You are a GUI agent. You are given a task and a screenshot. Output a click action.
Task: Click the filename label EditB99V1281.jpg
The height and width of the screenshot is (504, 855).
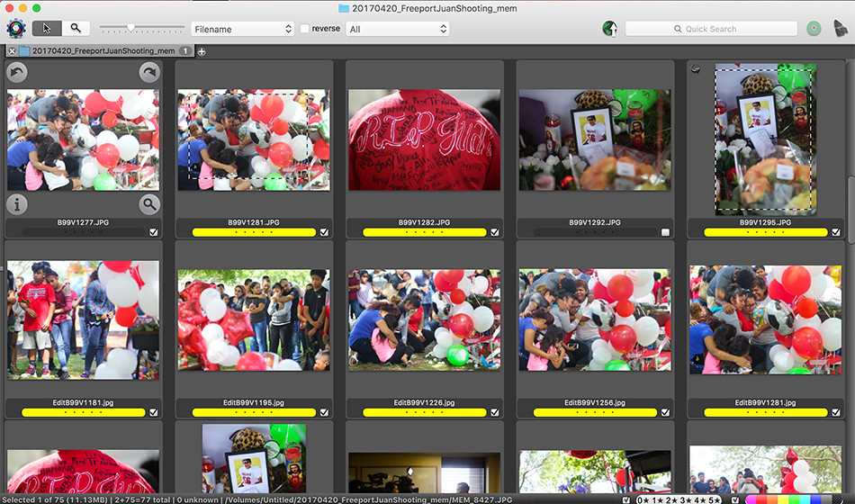(766, 402)
